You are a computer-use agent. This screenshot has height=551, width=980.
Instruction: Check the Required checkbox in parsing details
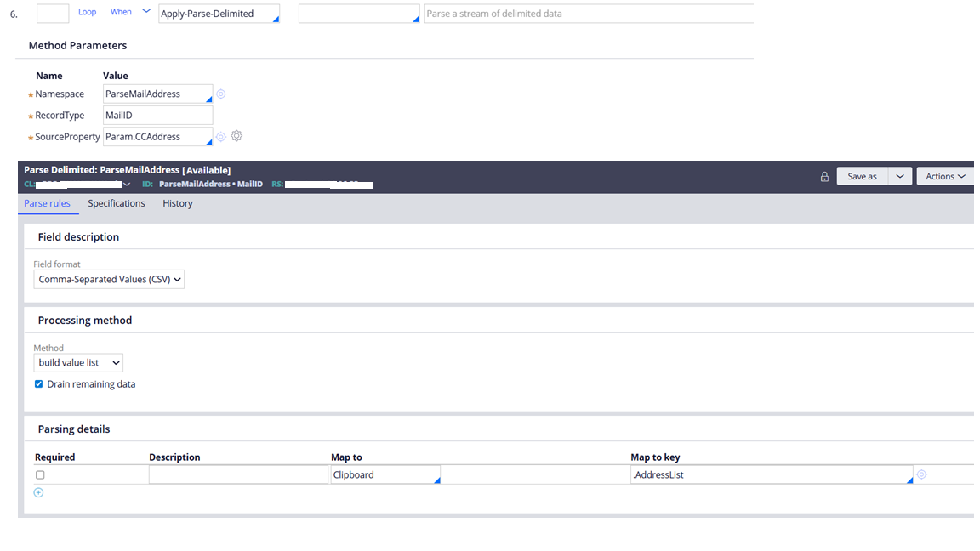pos(40,475)
